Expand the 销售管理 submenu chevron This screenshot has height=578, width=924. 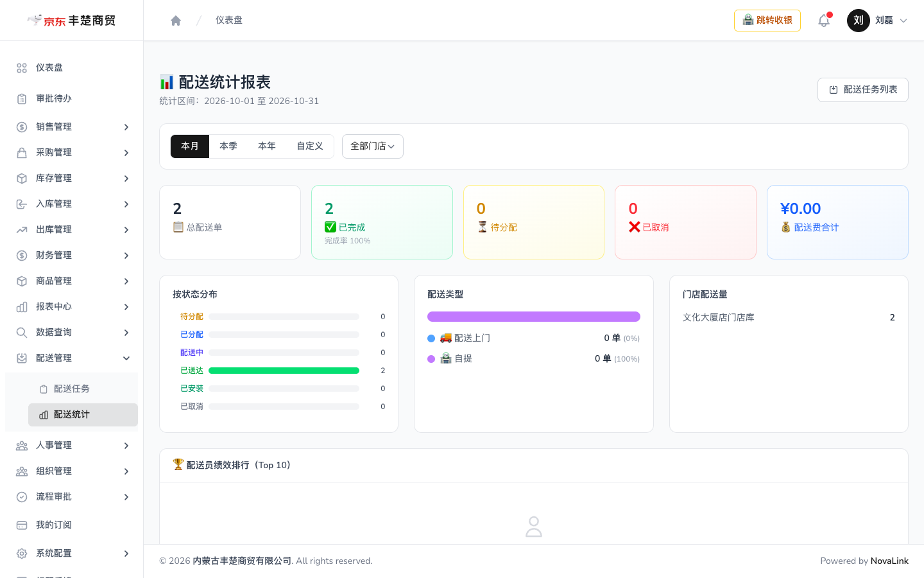[x=126, y=127]
